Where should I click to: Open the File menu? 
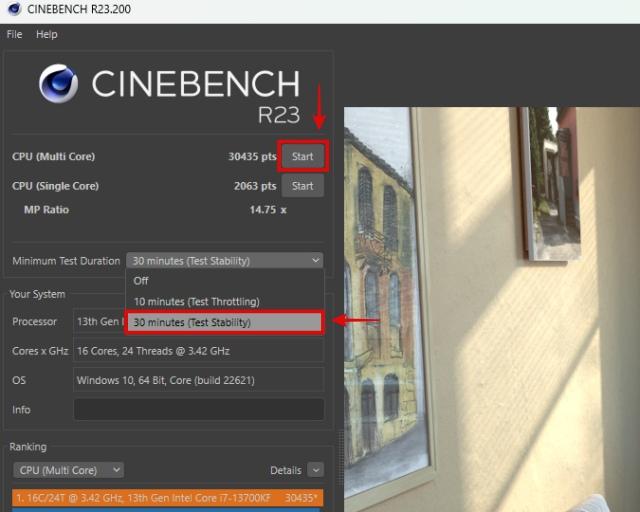[x=14, y=34]
